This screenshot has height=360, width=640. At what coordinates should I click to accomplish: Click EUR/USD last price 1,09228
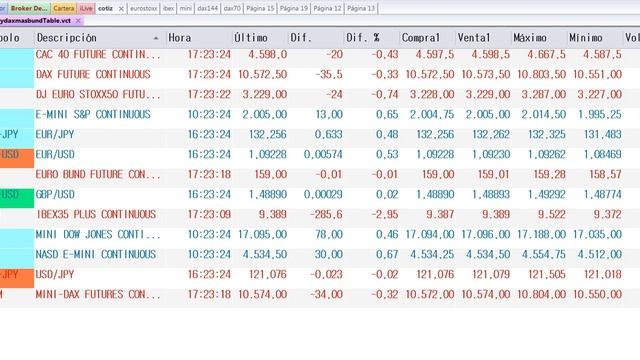click(x=268, y=154)
